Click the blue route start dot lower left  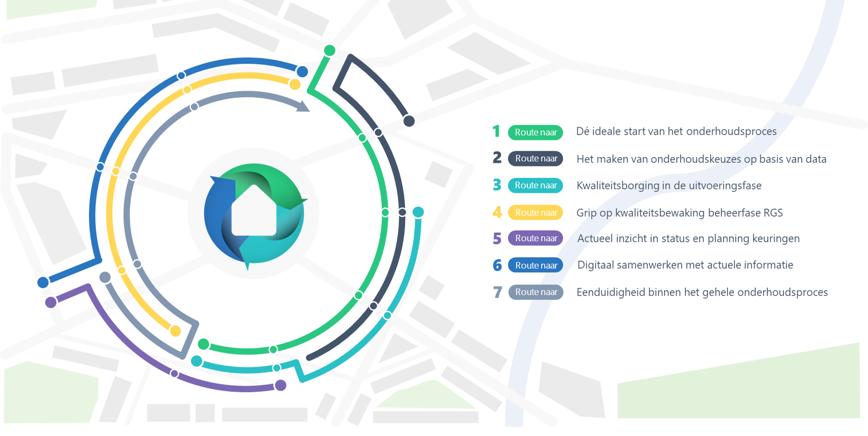point(43,282)
